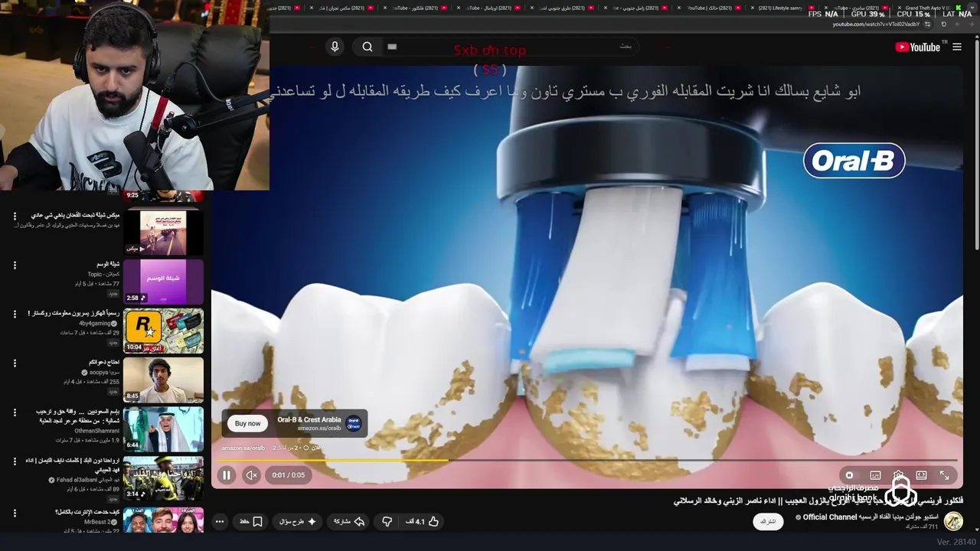This screenshot has height=551, width=980.
Task: Turn on subtitles with the captions icon
Action: [x=875, y=475]
